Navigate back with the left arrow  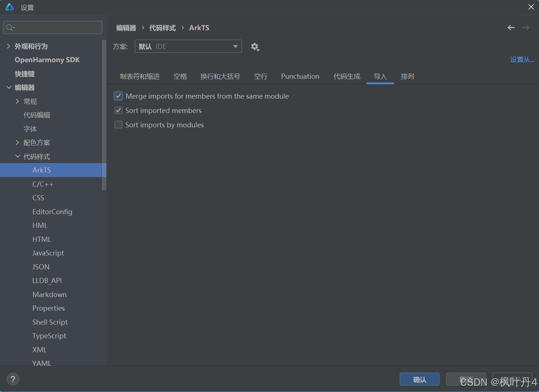pos(511,28)
